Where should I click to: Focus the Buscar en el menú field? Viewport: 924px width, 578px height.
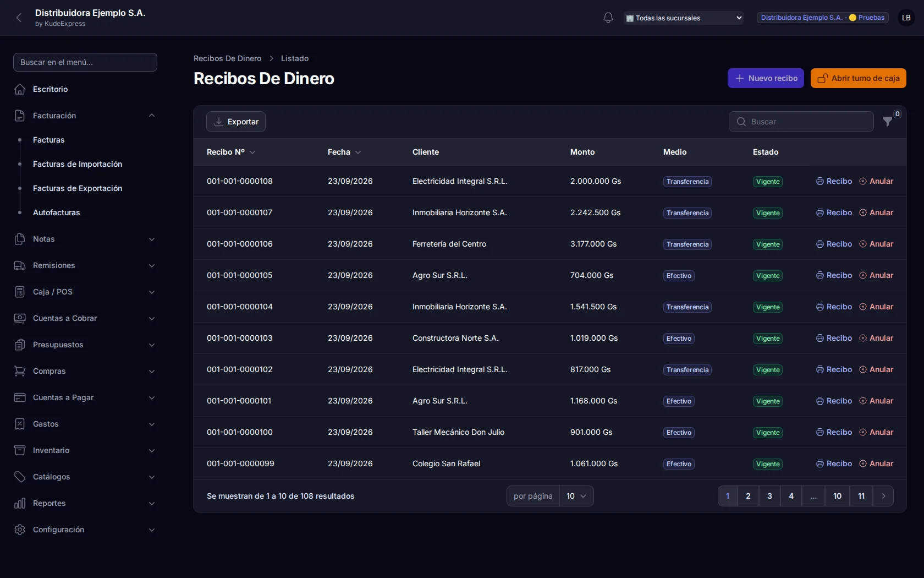85,62
